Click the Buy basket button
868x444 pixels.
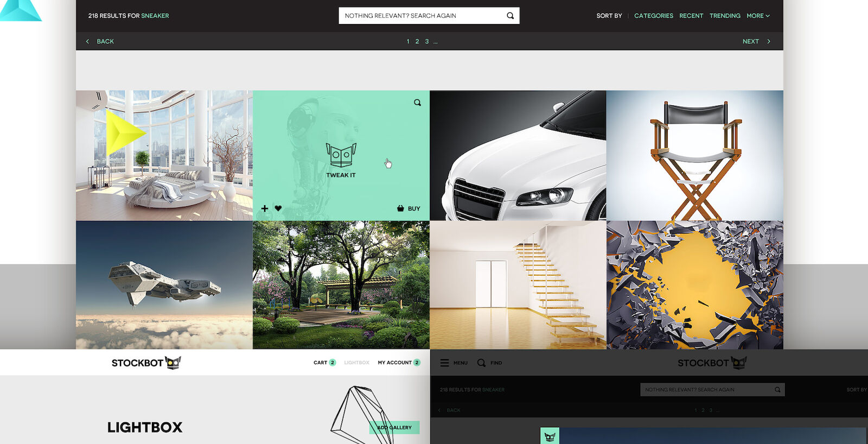pos(409,208)
